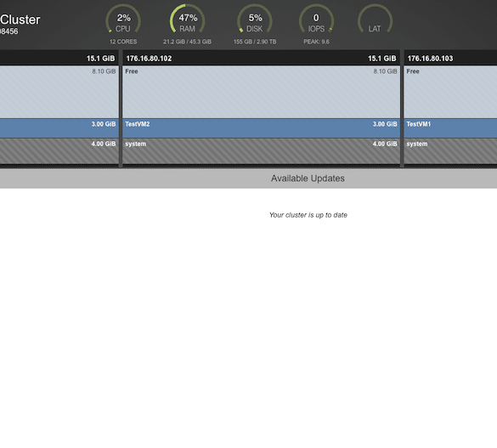The image size is (497, 448).
Task: Click 15.1 GiB total on node 176.16.80.102
Action: 382,59
